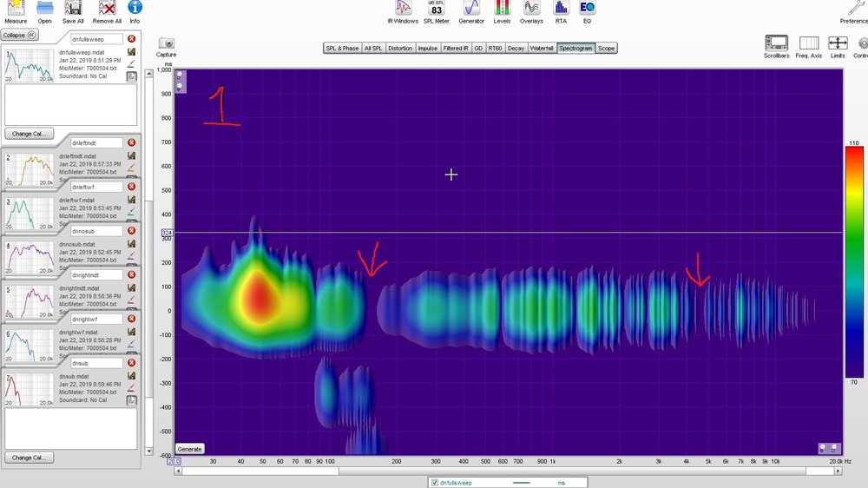Remove the dnrightwf measurement

pos(131,319)
